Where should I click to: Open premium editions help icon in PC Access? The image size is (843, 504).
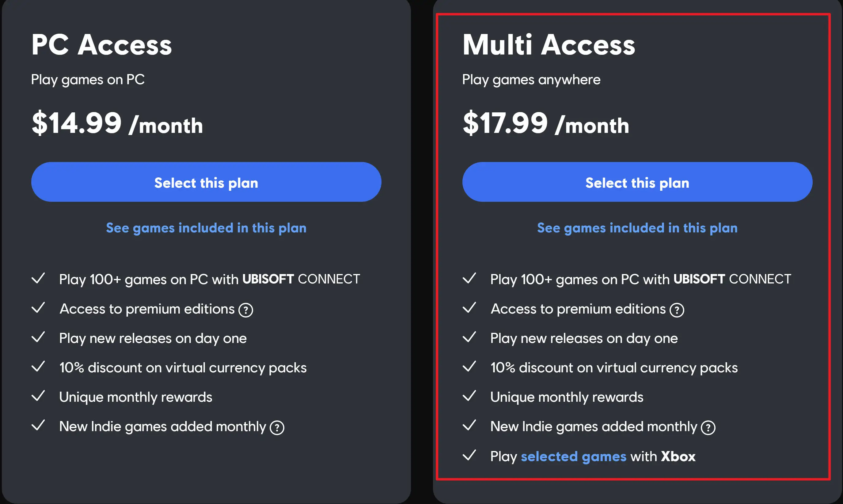point(246,309)
